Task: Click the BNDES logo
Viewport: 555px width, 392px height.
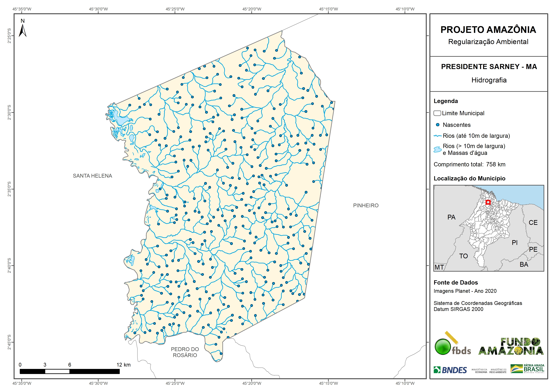Action: 450,370
